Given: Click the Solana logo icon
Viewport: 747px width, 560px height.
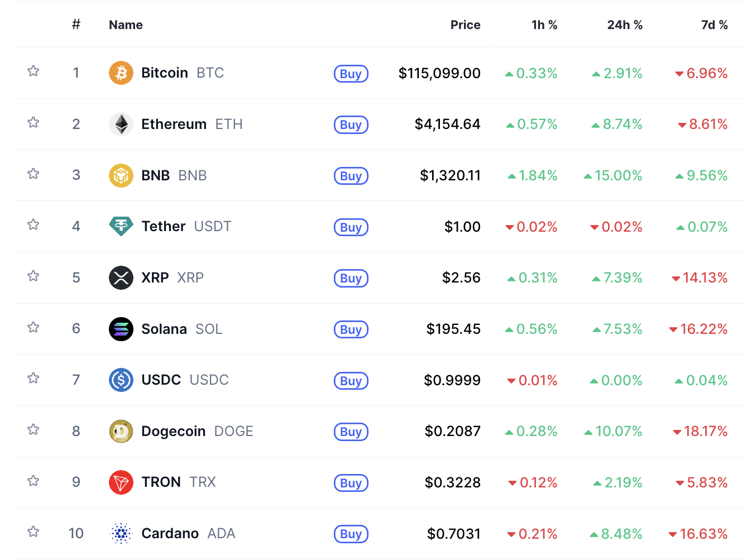Looking at the screenshot, I should [121, 329].
